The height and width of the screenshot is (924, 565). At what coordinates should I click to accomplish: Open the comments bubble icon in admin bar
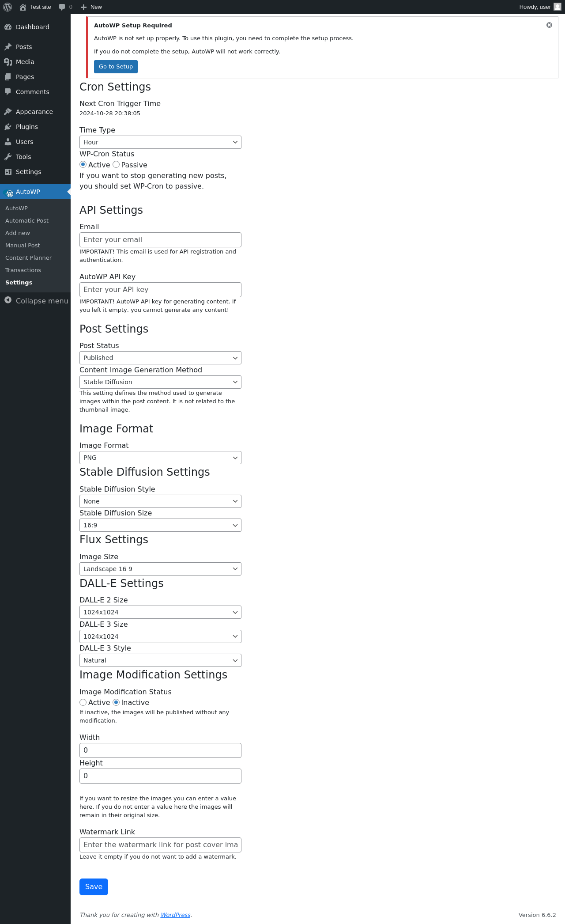[62, 7]
